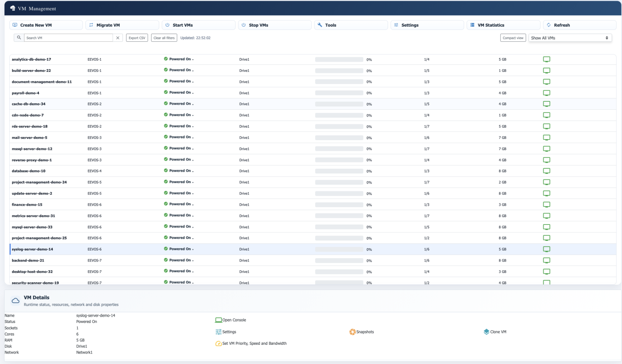Click the Set VM Priority, Speed and Bandwidth icon
622x364 pixels.
click(x=218, y=344)
